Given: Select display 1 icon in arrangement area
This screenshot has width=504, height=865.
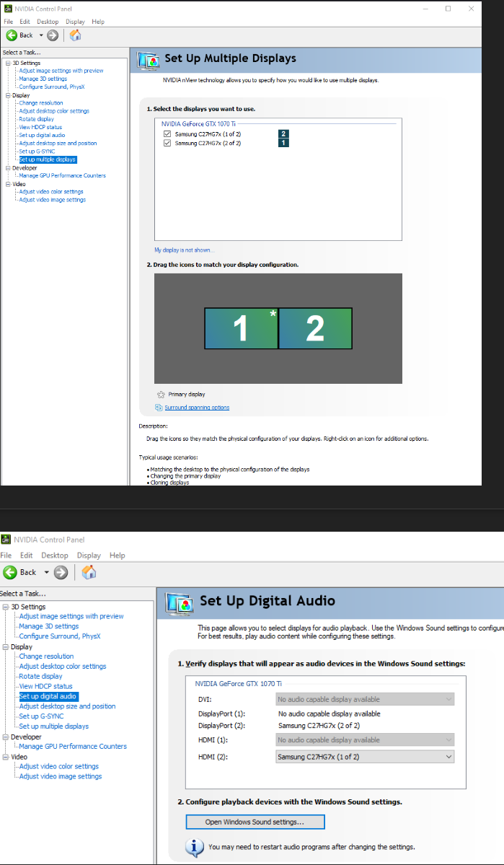Looking at the screenshot, I should coord(241,328).
